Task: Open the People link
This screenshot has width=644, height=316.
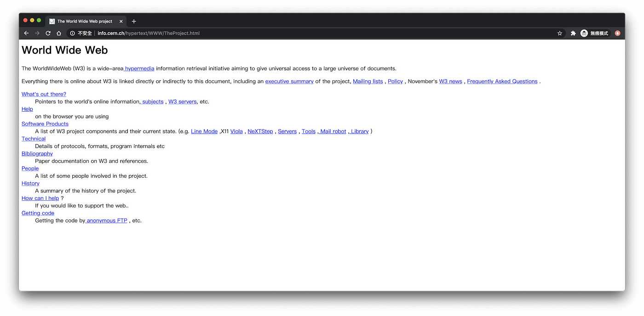Action: coord(30,169)
